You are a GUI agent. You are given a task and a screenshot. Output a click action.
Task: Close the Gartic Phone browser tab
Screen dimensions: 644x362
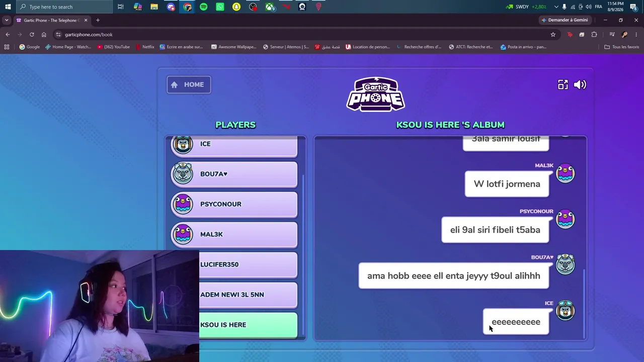[86, 20]
